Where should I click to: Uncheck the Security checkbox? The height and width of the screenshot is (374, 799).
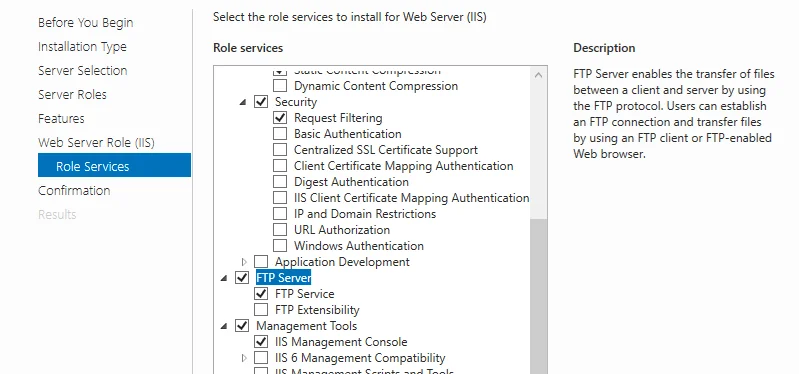(261, 102)
